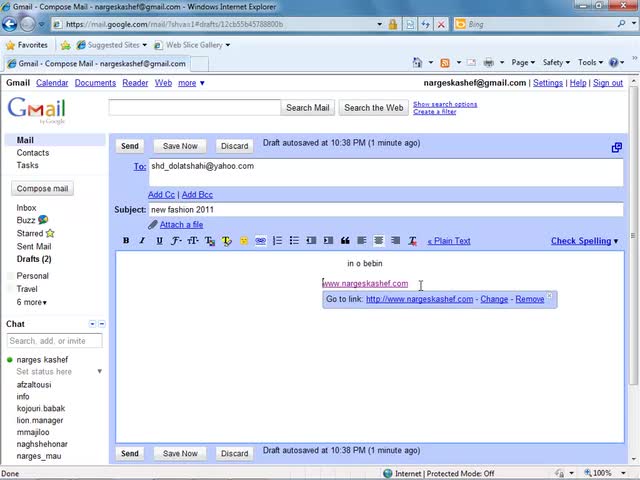Image resolution: width=640 pixels, height=480 pixels.
Task: Open the IE Tools menu
Action: (590, 62)
